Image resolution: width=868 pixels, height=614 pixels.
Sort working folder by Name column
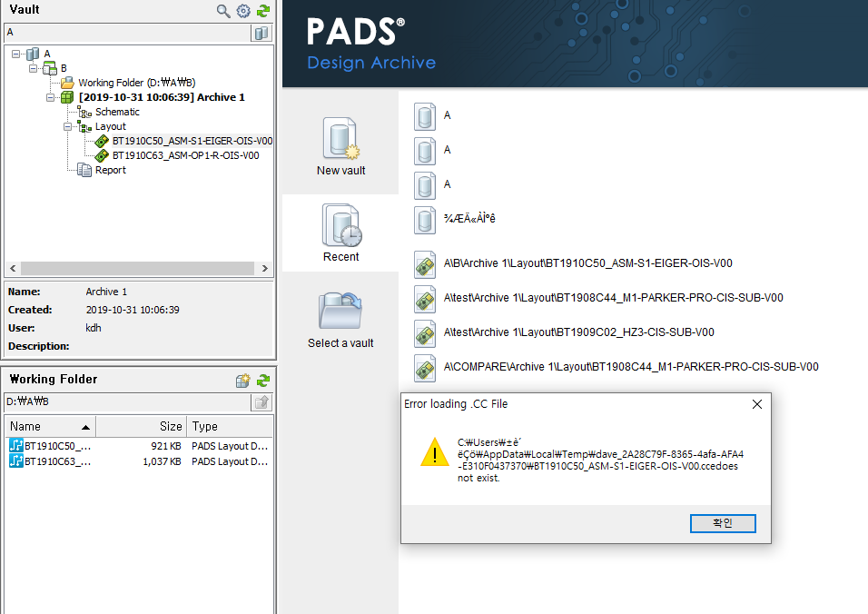tap(50, 426)
